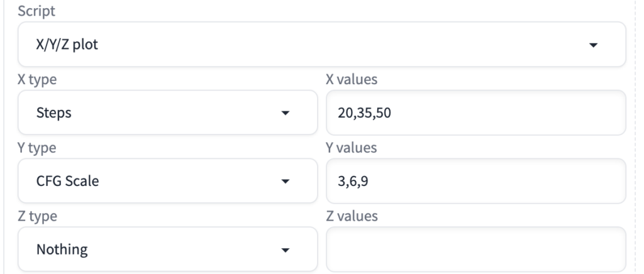Click the Y values label
Image resolution: width=644 pixels, height=274 pixels.
pyautogui.click(x=351, y=148)
